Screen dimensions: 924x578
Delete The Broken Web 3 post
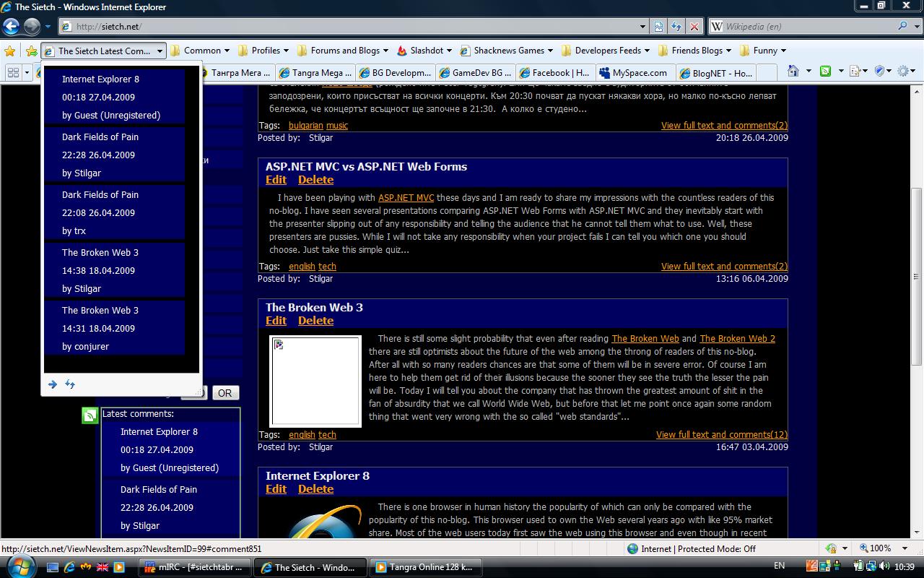coord(315,321)
